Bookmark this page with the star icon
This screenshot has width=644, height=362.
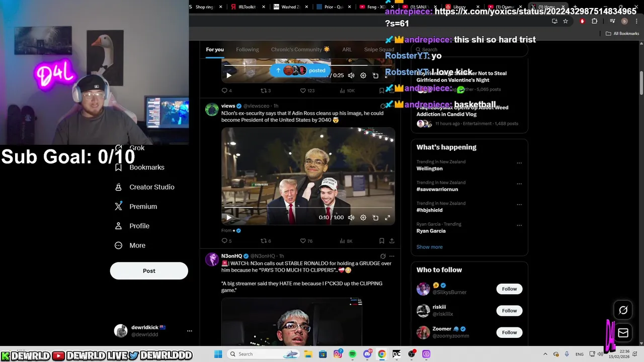pos(566,21)
